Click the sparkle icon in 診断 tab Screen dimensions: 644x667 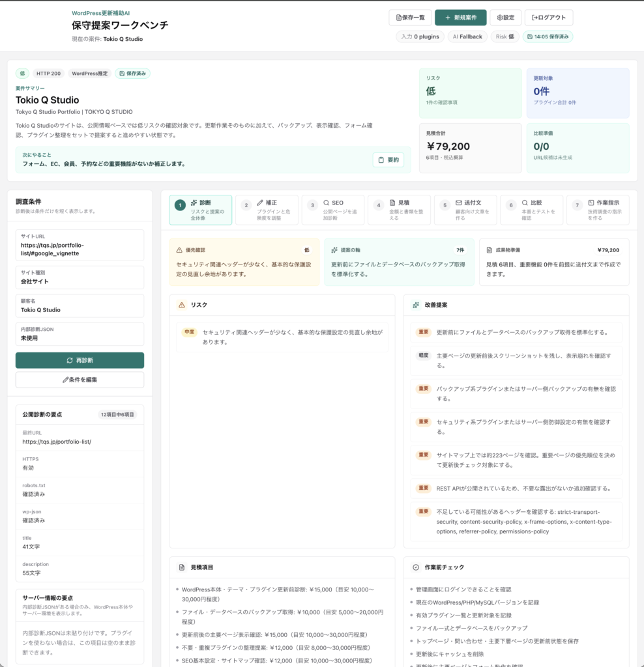tap(194, 203)
